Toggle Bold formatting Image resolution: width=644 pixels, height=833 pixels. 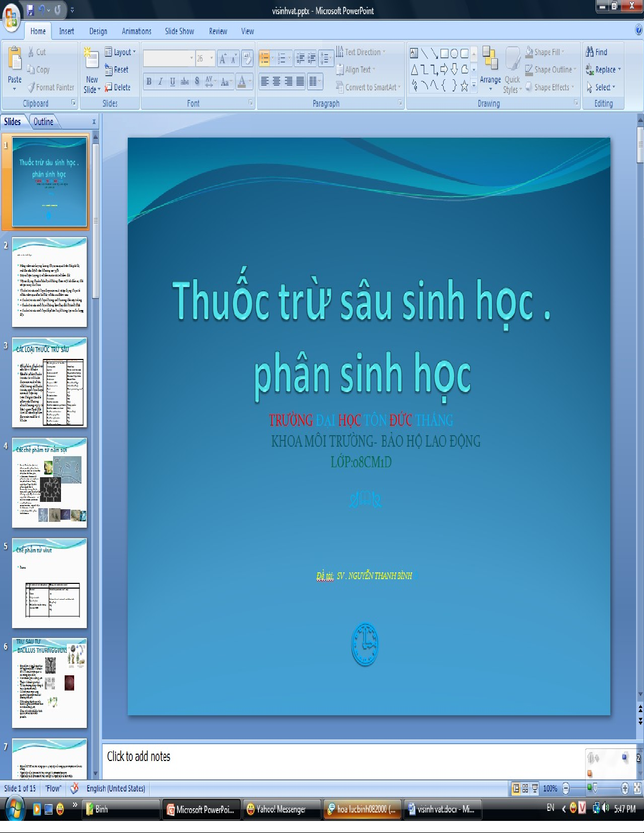(x=149, y=81)
